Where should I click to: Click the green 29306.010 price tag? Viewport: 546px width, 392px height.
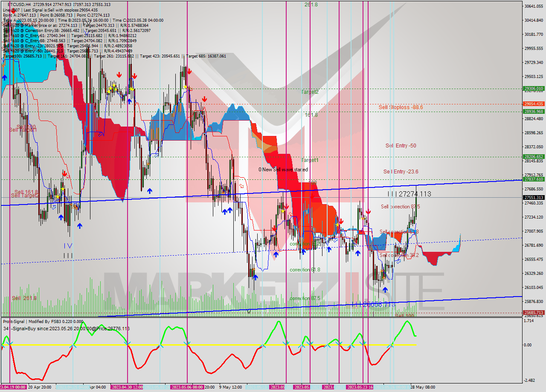click(534, 89)
